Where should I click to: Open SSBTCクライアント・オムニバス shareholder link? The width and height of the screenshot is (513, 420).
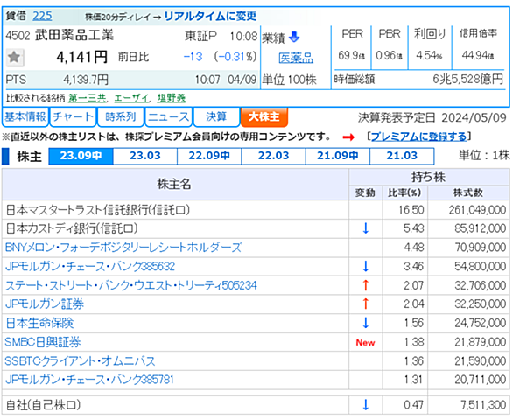pos(80,361)
